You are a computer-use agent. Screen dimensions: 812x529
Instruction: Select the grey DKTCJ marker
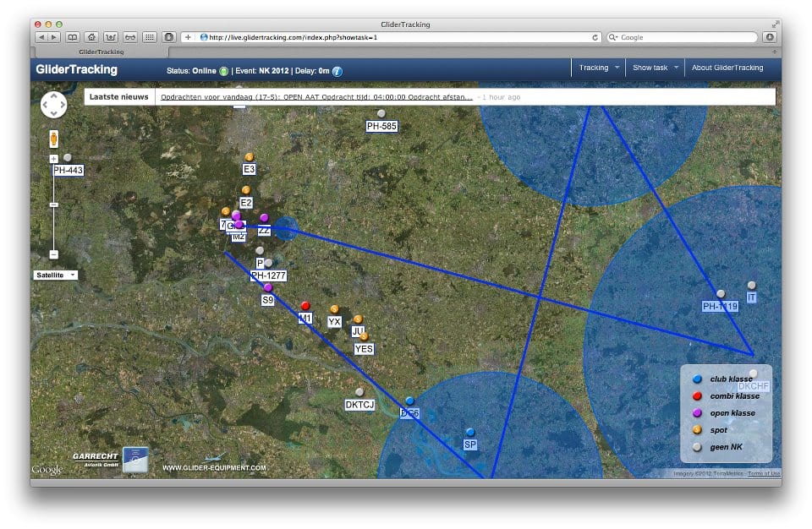[x=359, y=392]
